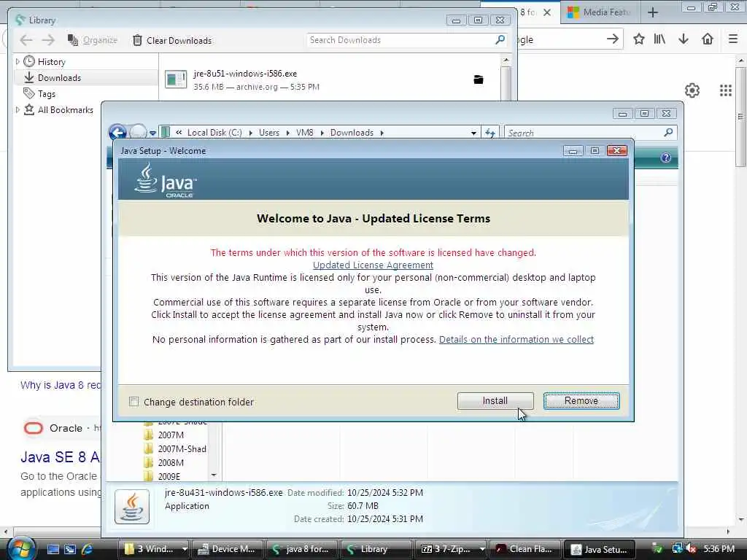747x560 pixels.
Task: Click the Search Downloads magnifier icon
Action: coord(500,40)
